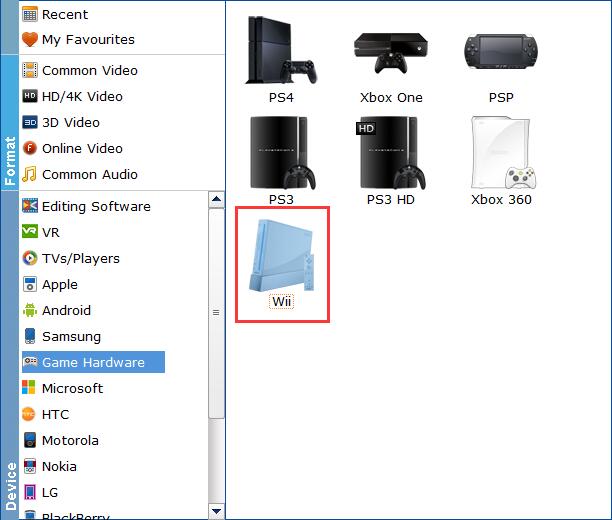Select the HD/4K Video category

(82, 96)
